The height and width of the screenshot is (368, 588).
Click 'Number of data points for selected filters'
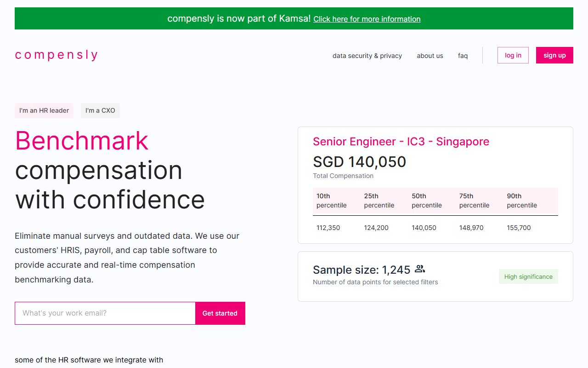pos(375,282)
